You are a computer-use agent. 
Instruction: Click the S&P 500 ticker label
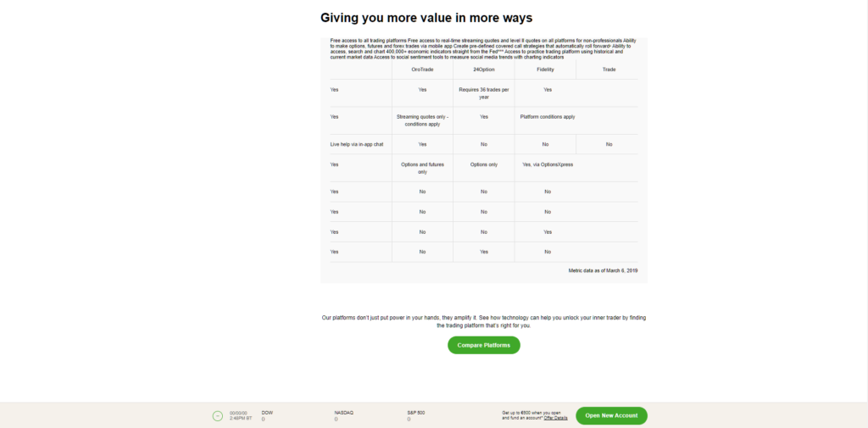click(415, 413)
